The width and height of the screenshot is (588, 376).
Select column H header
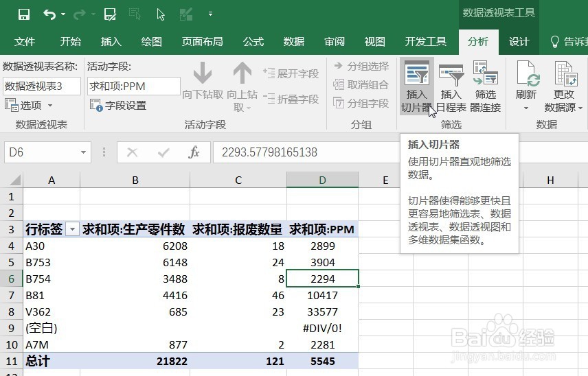point(550,180)
